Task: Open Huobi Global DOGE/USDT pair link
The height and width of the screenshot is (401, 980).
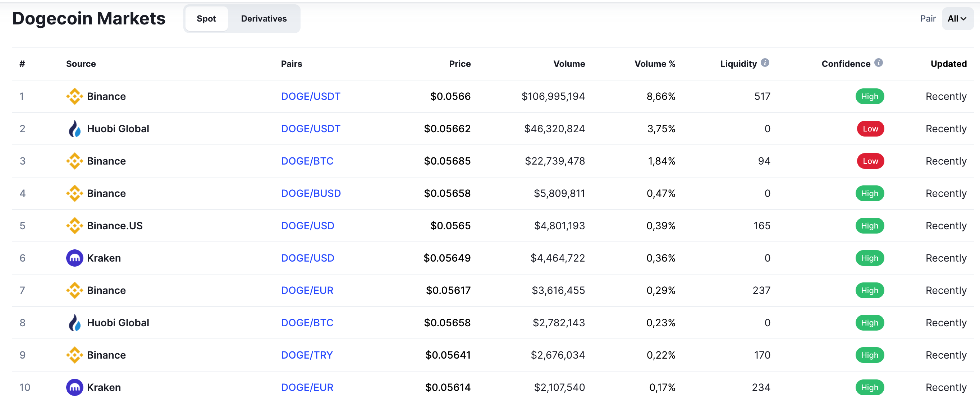Action: coord(311,129)
